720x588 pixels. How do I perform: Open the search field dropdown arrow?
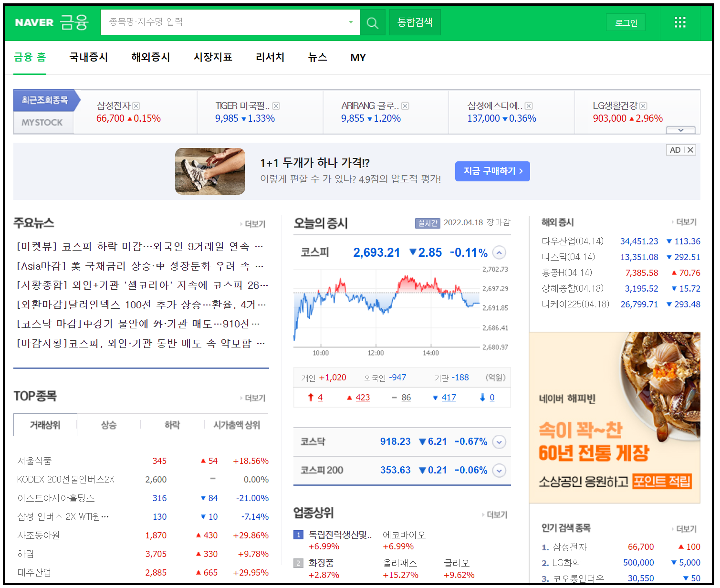(351, 22)
